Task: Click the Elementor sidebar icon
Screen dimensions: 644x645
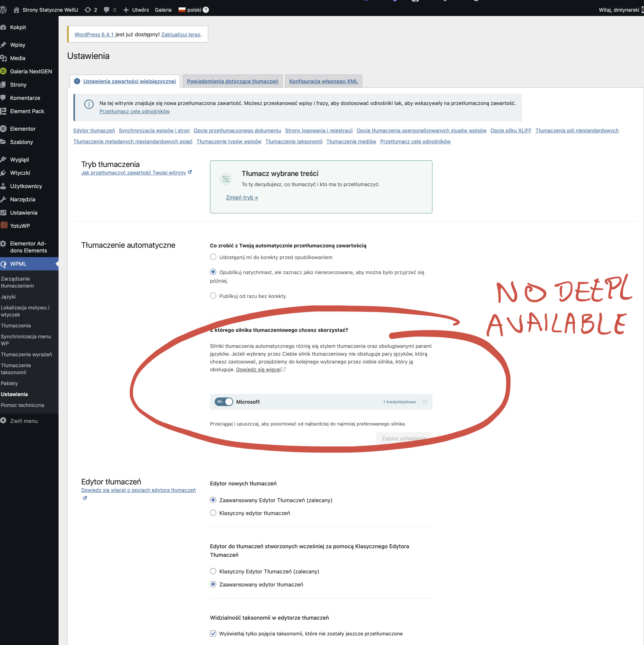Action: click(x=3, y=129)
